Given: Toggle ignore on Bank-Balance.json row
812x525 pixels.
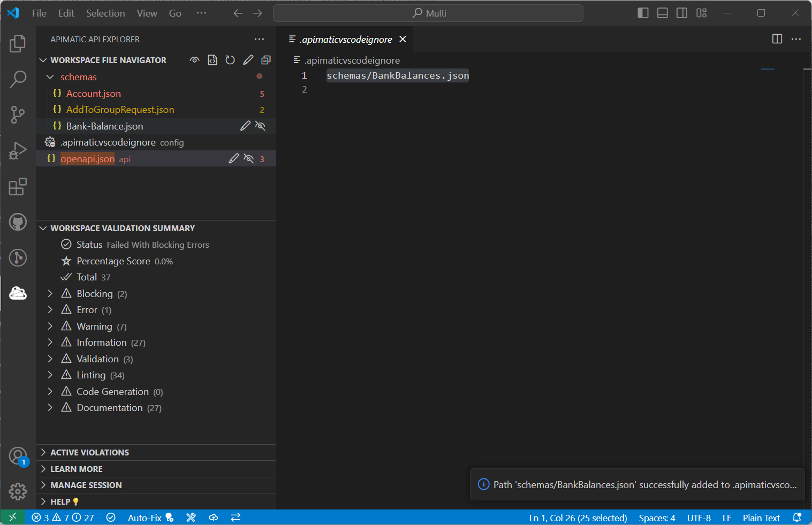Looking at the screenshot, I should click(x=261, y=126).
